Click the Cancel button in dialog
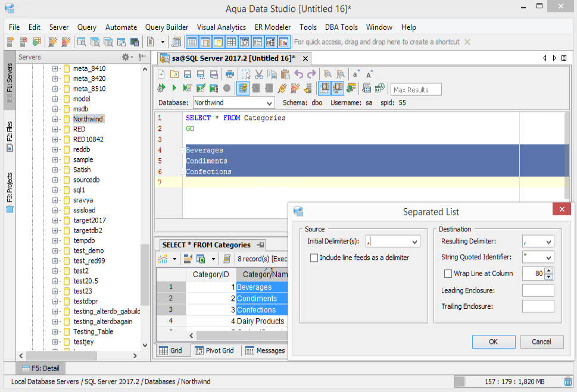Viewport: 577px width, 392px height. click(541, 342)
